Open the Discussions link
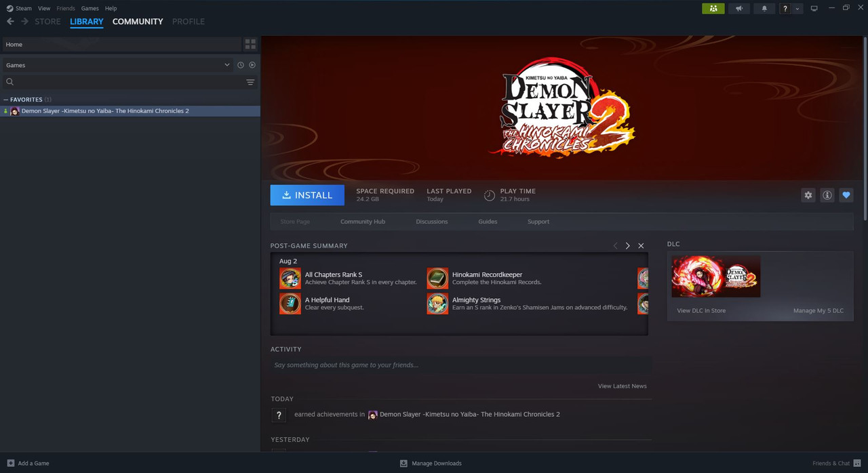 pos(432,222)
